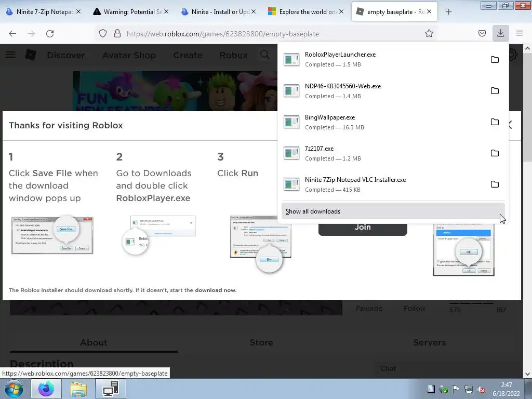The image size is (532, 399).
Task: Switch to the Servers tab
Action: pos(429,343)
